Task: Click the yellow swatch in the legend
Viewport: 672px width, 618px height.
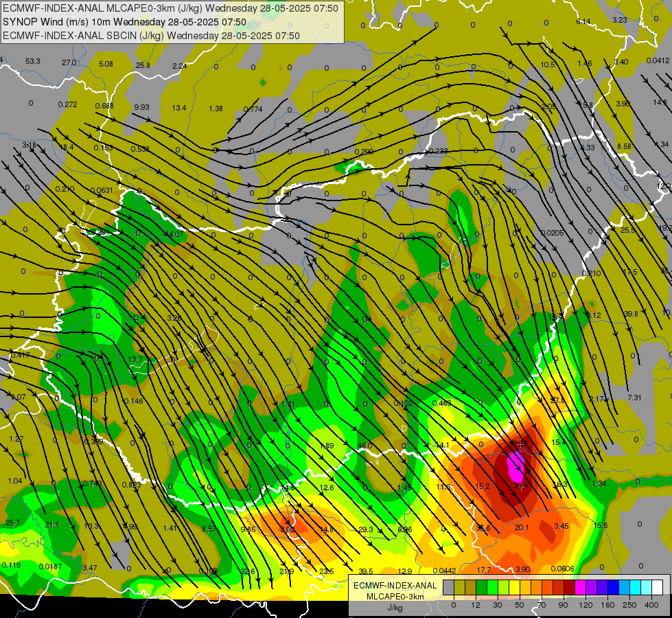Action: pos(514,587)
